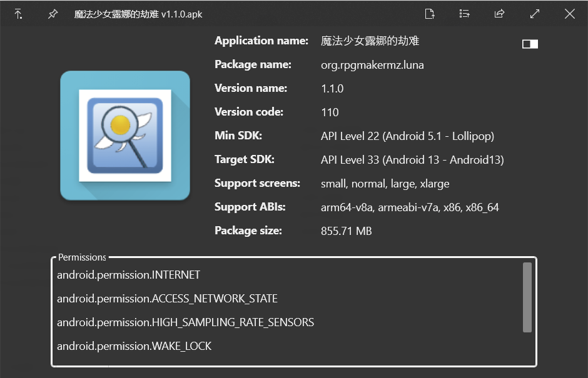
Task: Select android.permission.INTERNET entry
Action: coord(128,275)
